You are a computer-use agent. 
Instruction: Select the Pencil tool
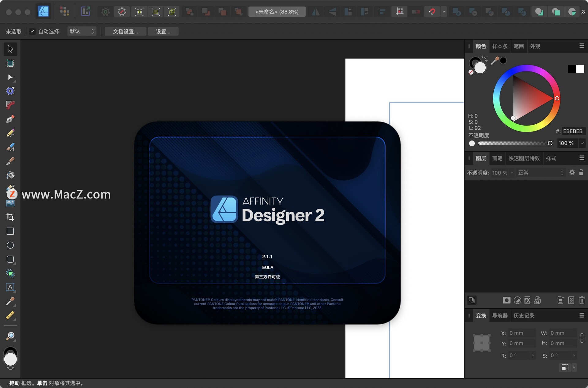coord(10,133)
